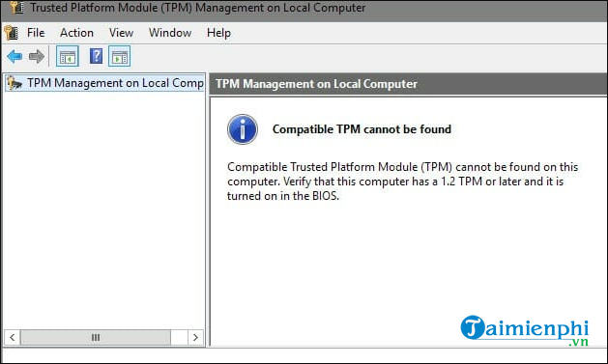Open the Window menu
Viewport: 608px width, 364px height.
click(170, 33)
